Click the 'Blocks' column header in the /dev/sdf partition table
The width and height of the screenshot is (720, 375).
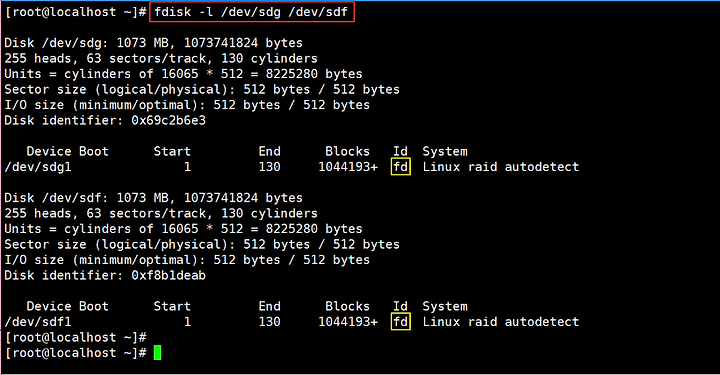click(347, 306)
